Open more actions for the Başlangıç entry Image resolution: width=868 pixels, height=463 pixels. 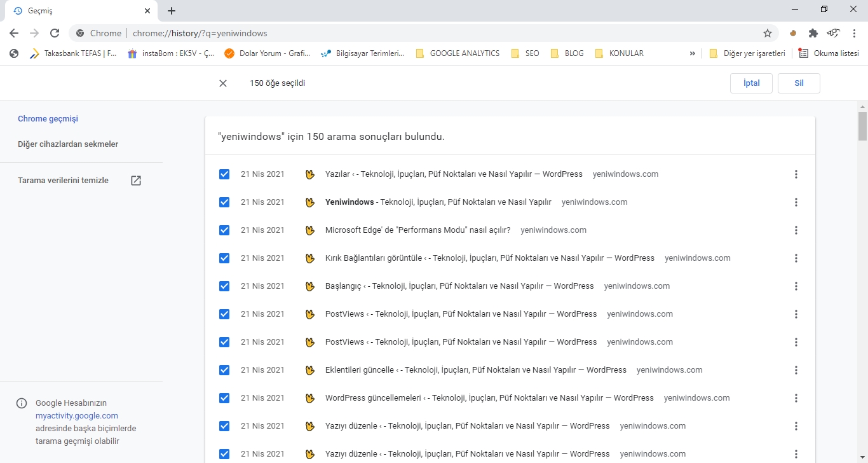tap(796, 286)
